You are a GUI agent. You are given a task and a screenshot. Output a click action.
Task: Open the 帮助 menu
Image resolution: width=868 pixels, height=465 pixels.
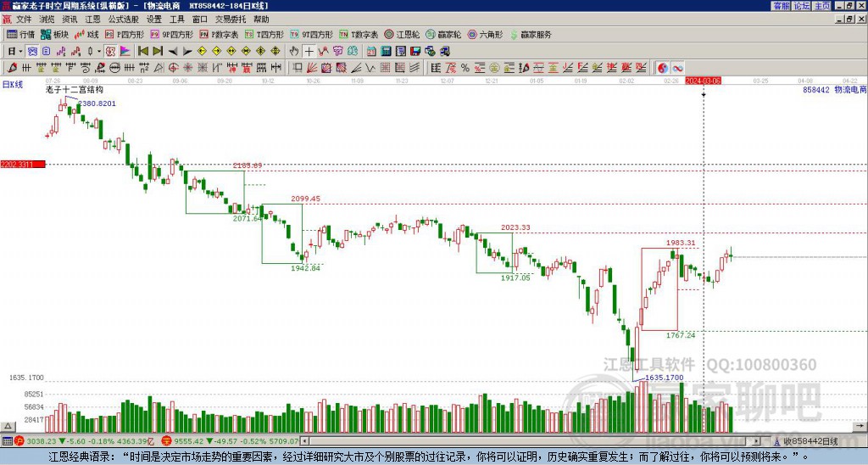(x=261, y=20)
